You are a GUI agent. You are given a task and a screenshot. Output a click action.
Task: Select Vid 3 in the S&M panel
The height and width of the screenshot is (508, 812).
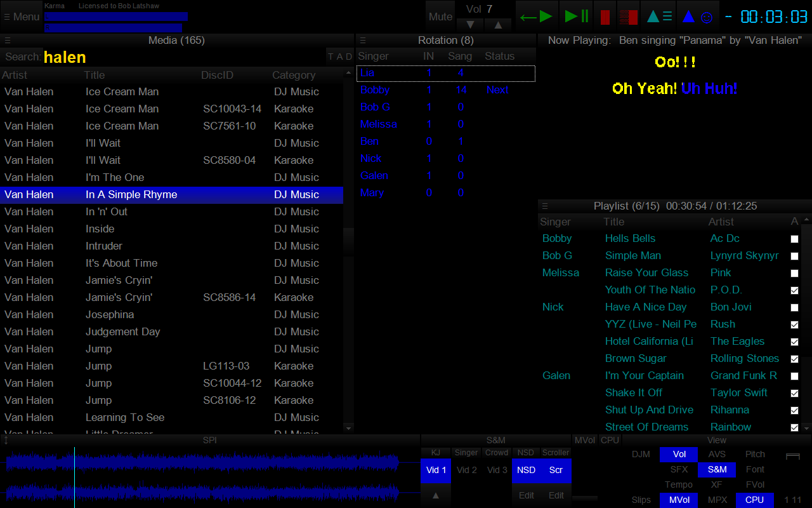click(x=497, y=471)
